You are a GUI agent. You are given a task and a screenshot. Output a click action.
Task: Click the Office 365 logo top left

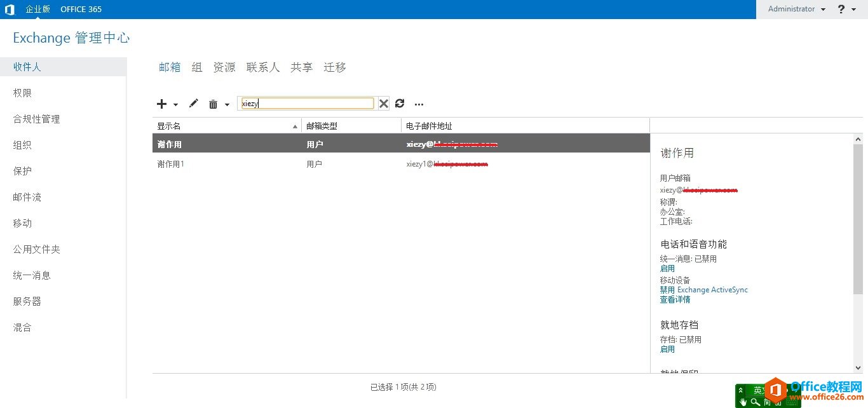pyautogui.click(x=10, y=9)
